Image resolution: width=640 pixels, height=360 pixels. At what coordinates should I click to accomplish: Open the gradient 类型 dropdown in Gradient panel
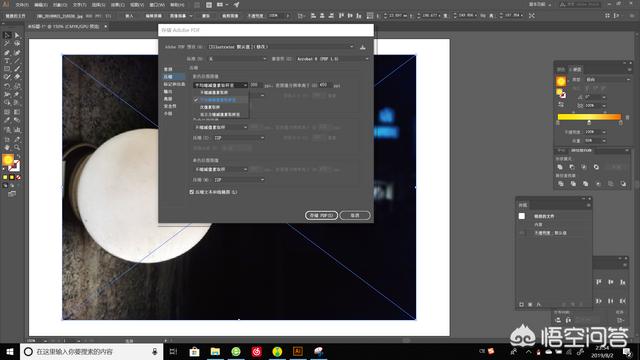[607, 80]
